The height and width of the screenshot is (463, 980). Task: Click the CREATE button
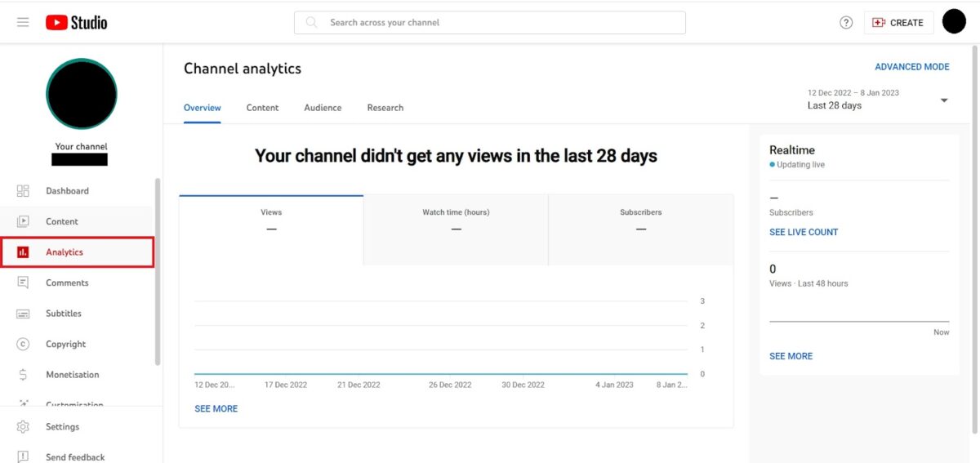[x=898, y=23]
